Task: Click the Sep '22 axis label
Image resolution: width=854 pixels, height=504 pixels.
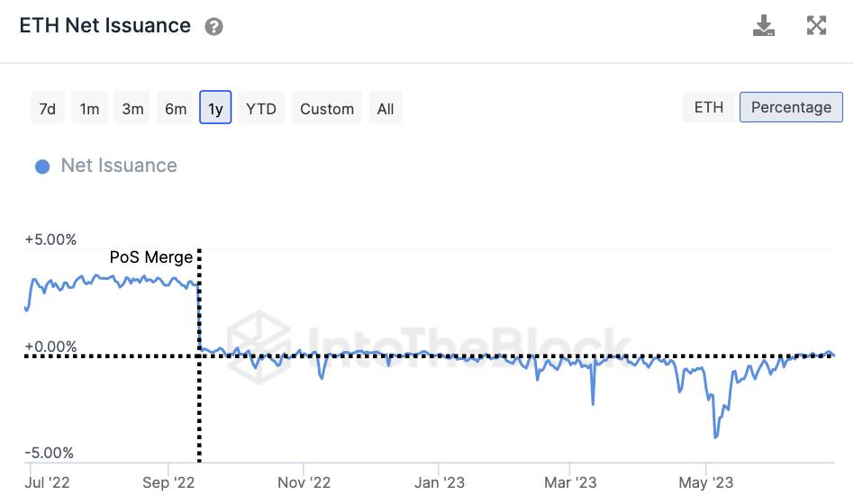Action: pos(168,482)
